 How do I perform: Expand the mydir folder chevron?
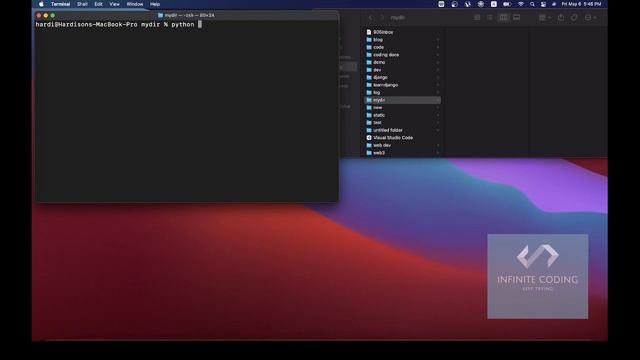(x=438, y=100)
